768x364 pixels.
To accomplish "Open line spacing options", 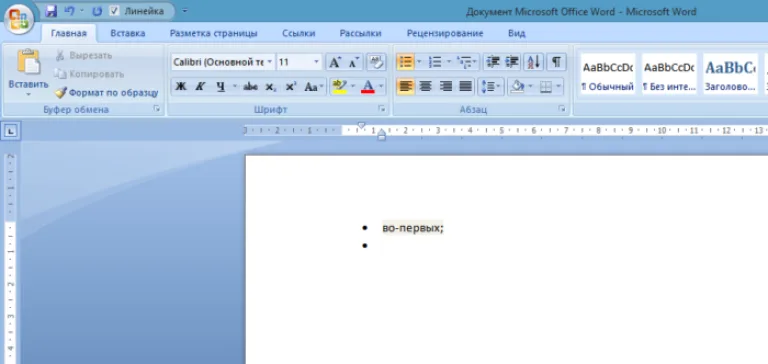I will (x=490, y=87).
